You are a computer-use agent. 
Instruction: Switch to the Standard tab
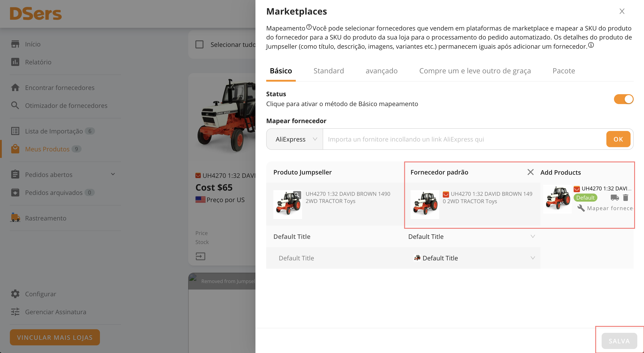[x=328, y=71]
